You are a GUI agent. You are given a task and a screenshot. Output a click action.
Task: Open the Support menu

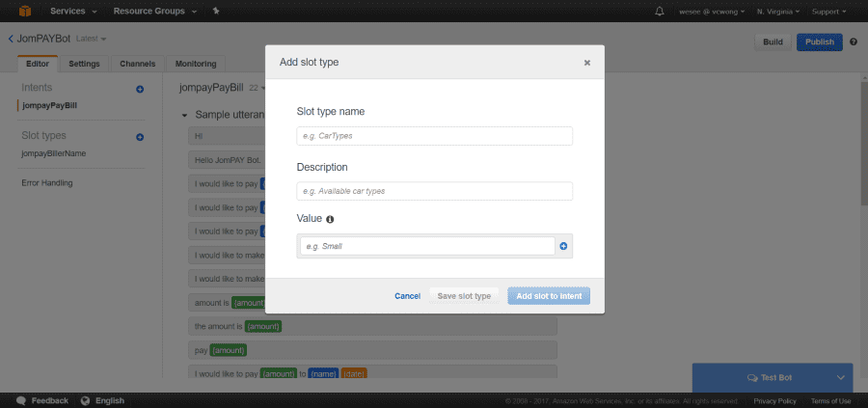tap(828, 12)
